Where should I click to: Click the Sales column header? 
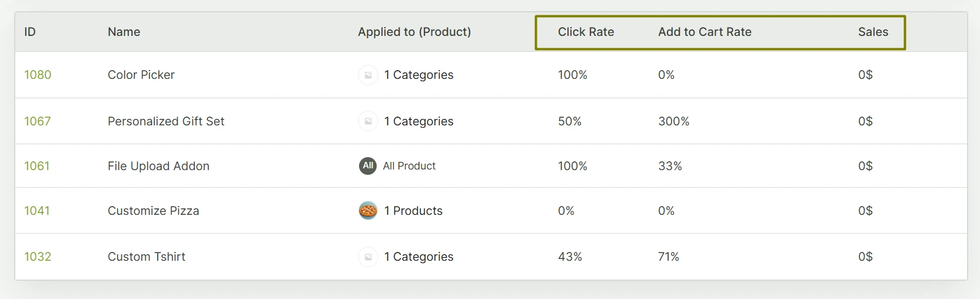(873, 32)
